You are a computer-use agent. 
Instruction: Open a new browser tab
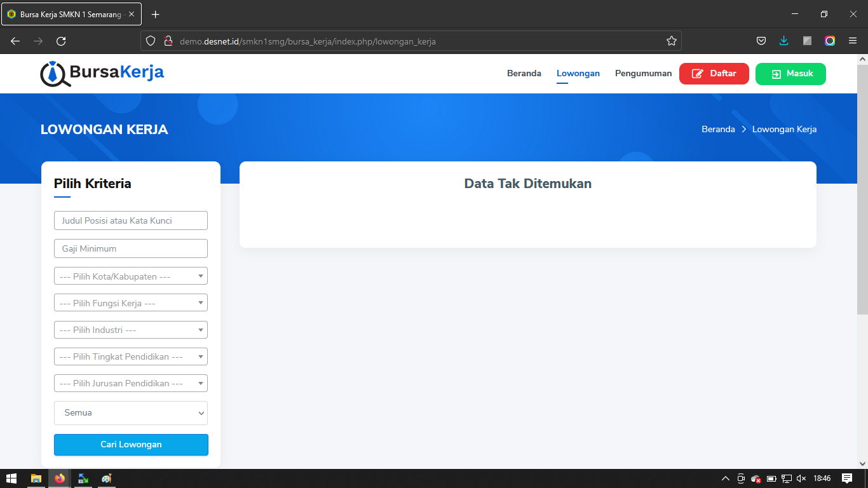click(156, 14)
